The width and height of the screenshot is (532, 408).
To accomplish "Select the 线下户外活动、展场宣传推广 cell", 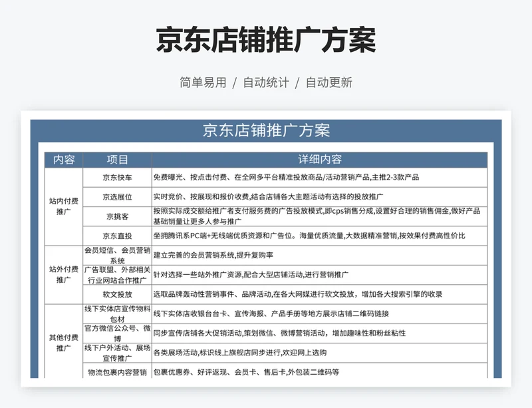I will point(118,353).
